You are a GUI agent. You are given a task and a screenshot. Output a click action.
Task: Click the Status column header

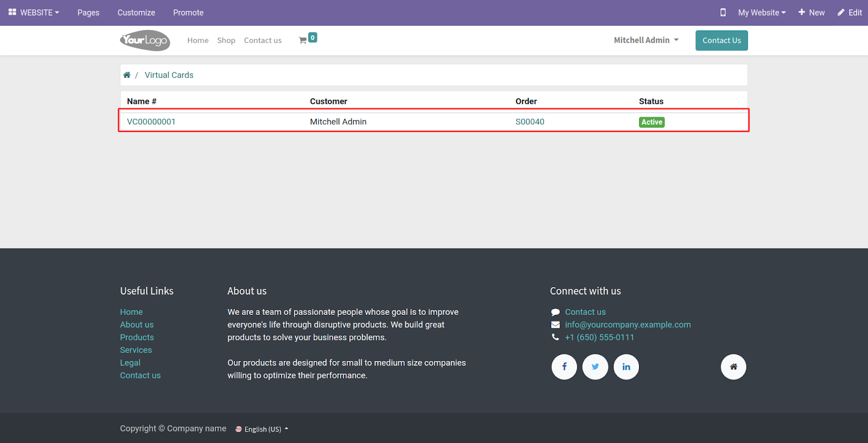651,101
